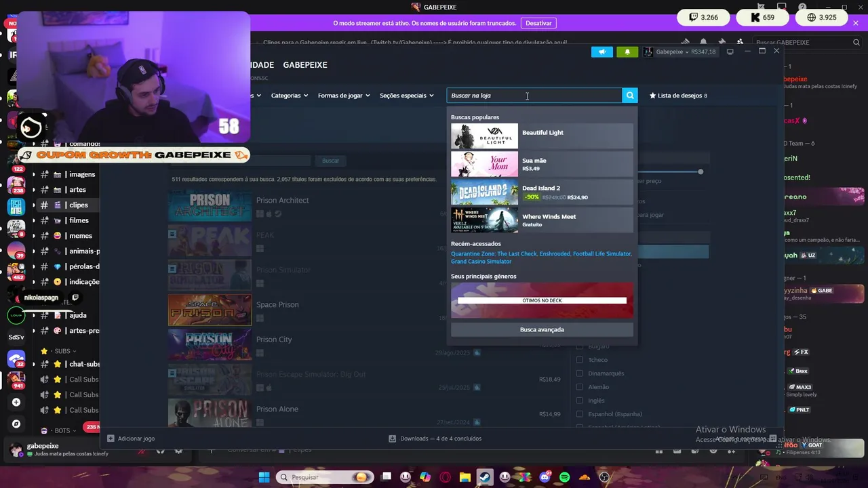Viewport: 868px width, 488px height.
Task: Open GABEPEIXE tab in Steam header
Action: pos(305,65)
